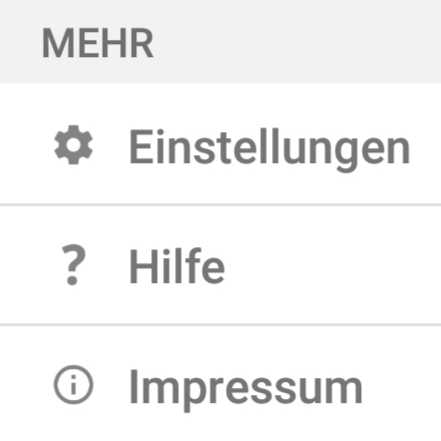Go to Einstellungen from the MEHR list
441x441 pixels.
point(220,144)
